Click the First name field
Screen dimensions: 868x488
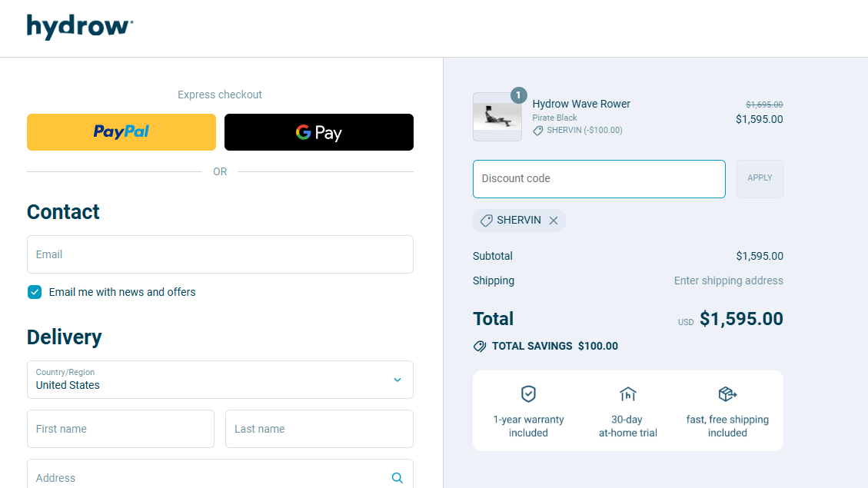[x=121, y=429]
